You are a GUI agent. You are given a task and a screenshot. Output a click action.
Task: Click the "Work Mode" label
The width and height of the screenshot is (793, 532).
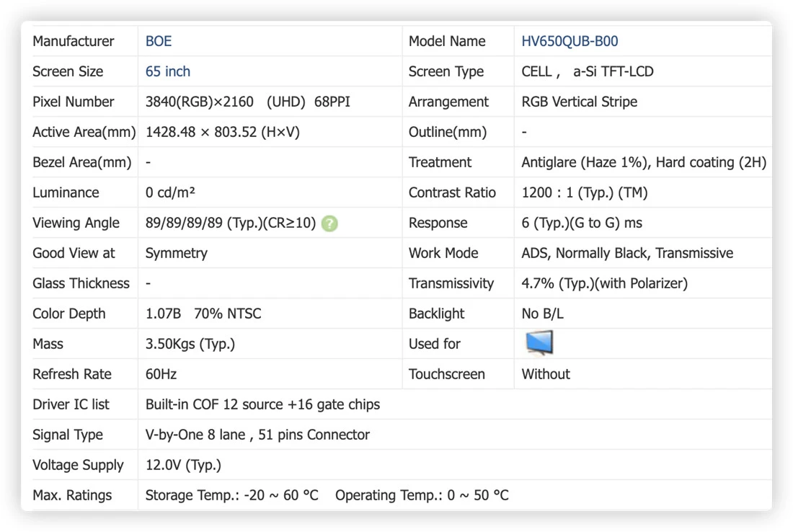443,253
